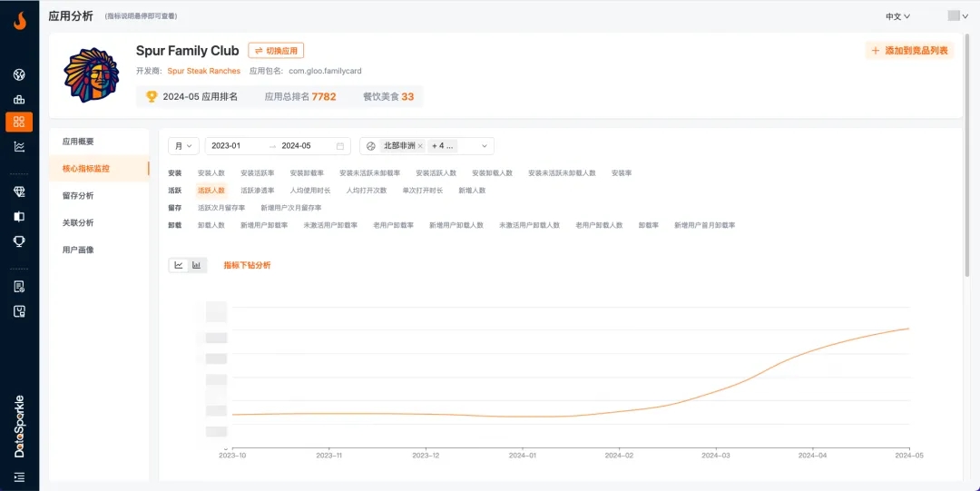
Task: Open the 中文 language dropdown
Action: coord(897,16)
